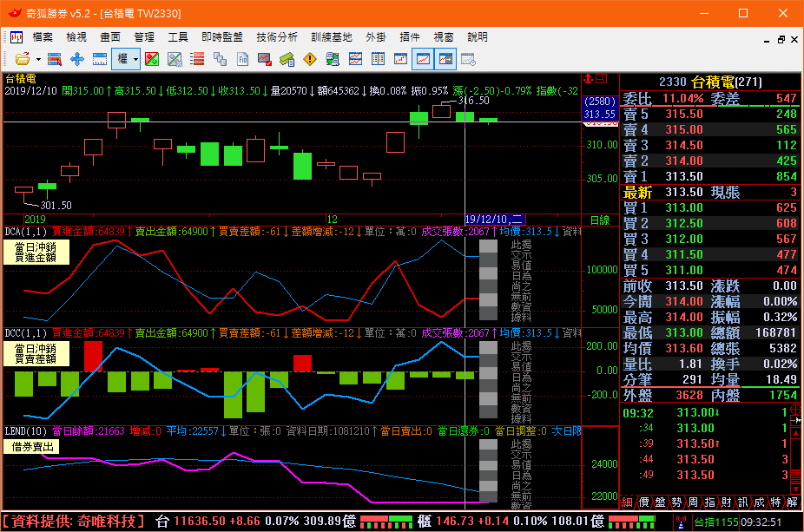Open the 訓練基地 menu
Screen dimensions: 804x532
[332, 37]
